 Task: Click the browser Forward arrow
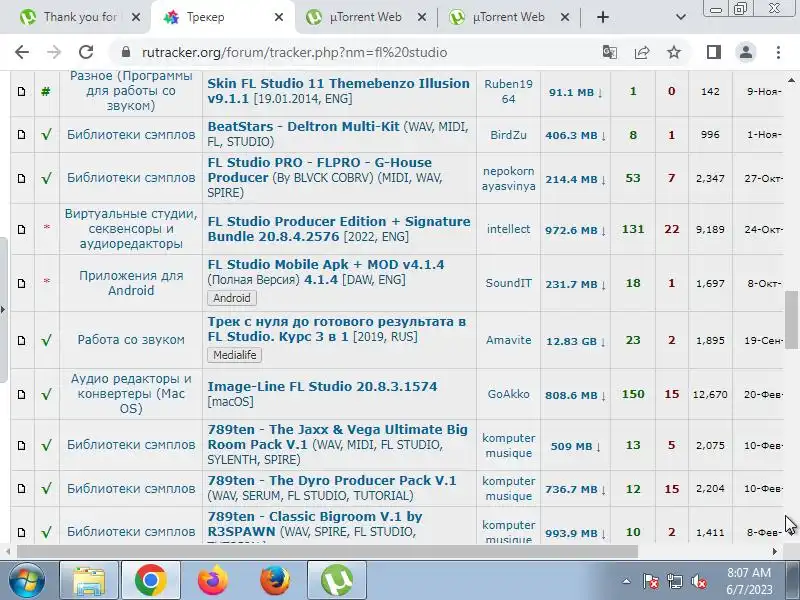pos(54,52)
